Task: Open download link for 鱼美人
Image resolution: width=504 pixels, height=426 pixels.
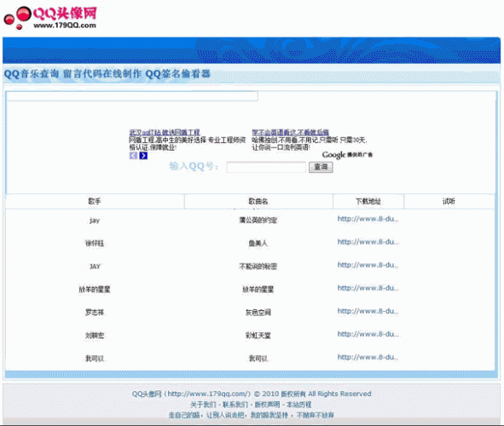Action: point(368,242)
